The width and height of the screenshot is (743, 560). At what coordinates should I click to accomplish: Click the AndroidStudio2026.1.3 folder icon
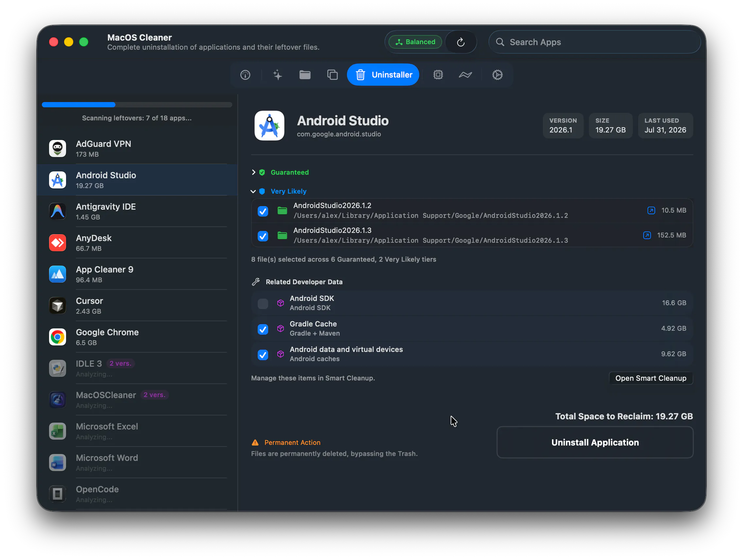[x=282, y=236]
